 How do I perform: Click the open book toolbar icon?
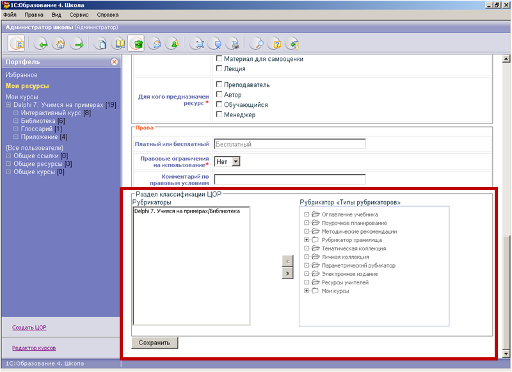tap(119, 44)
